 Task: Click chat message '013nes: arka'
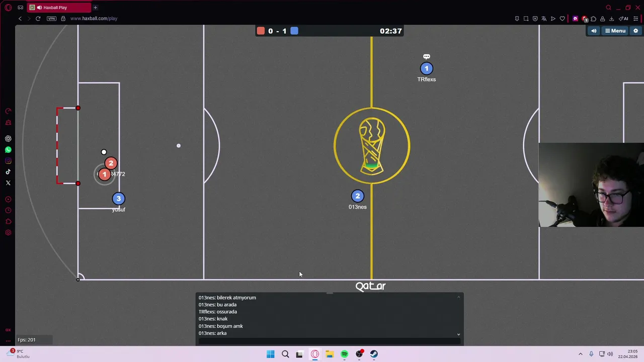212,333
